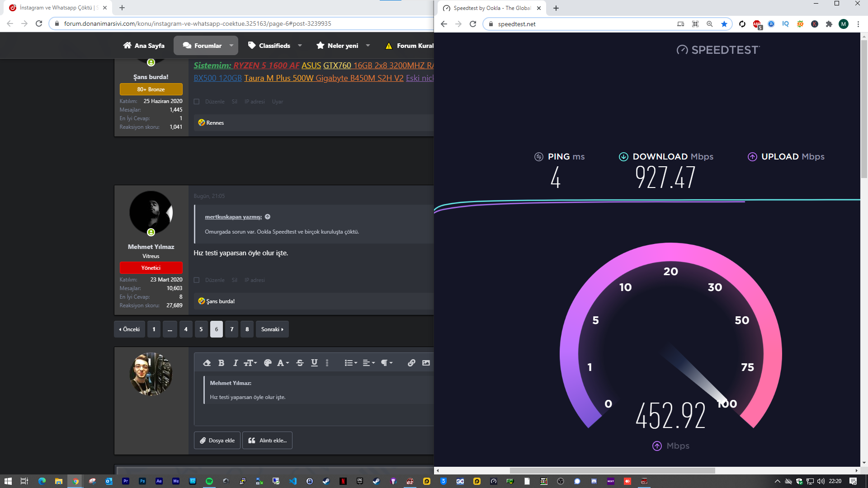This screenshot has width=868, height=488.
Task: Click the Adblock extension icon
Action: tap(757, 24)
